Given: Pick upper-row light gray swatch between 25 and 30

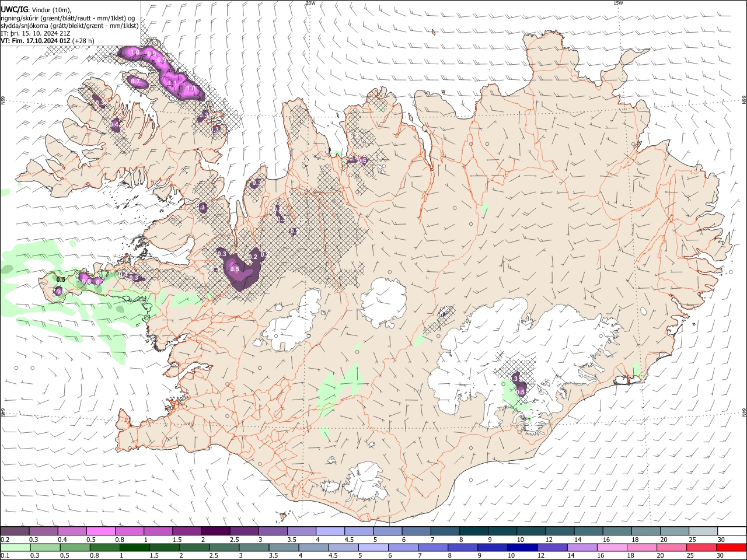Looking at the screenshot, I should [x=704, y=531].
